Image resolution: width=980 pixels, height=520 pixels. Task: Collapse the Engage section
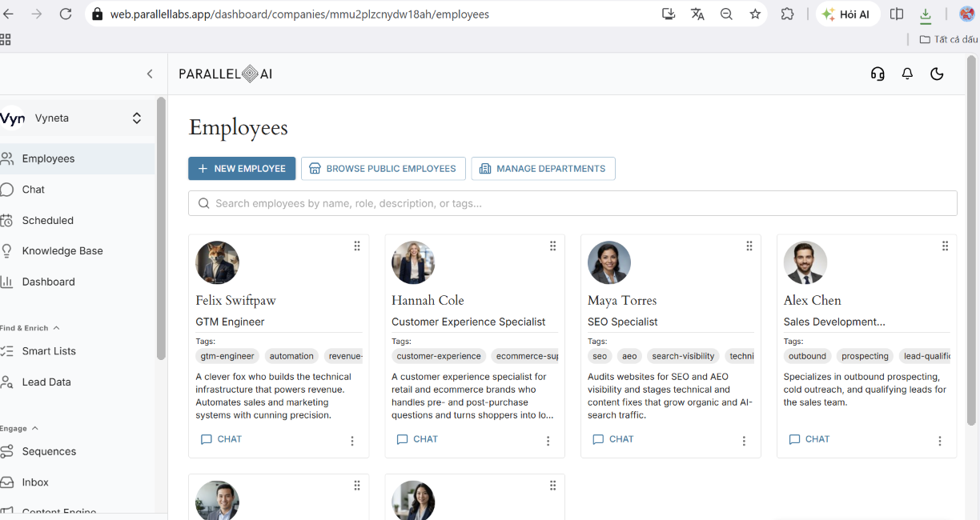point(20,429)
